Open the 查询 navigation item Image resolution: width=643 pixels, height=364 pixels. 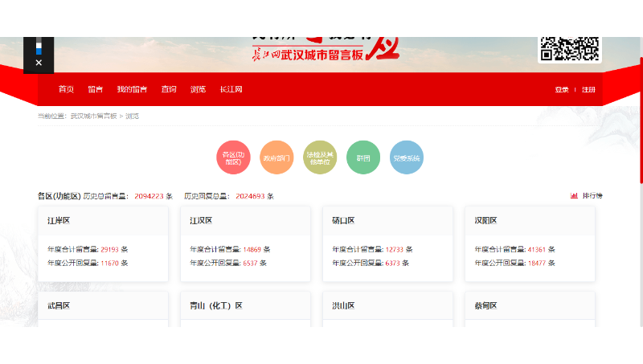point(169,89)
